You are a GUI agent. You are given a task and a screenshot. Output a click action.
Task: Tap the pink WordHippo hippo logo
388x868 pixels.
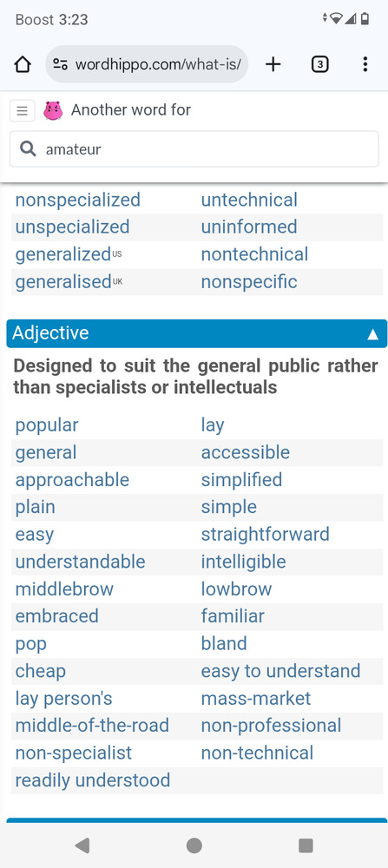pos(54,111)
